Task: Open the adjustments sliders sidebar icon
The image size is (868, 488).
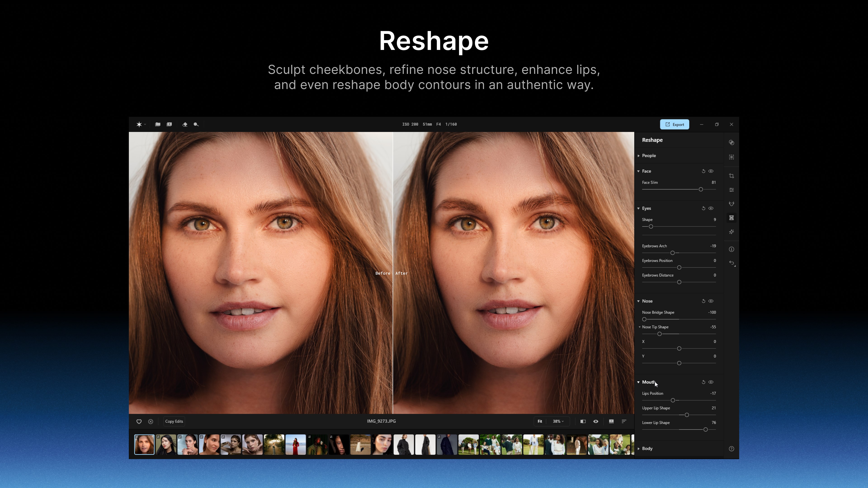Action: pos(731,190)
